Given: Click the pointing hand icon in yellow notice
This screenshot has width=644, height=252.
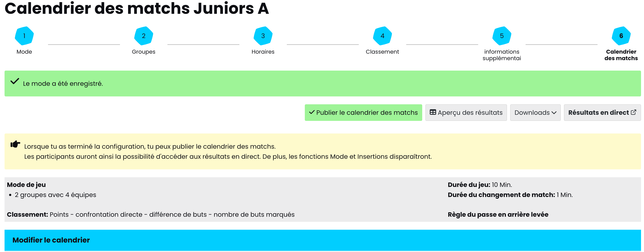Looking at the screenshot, I should 15,144.
